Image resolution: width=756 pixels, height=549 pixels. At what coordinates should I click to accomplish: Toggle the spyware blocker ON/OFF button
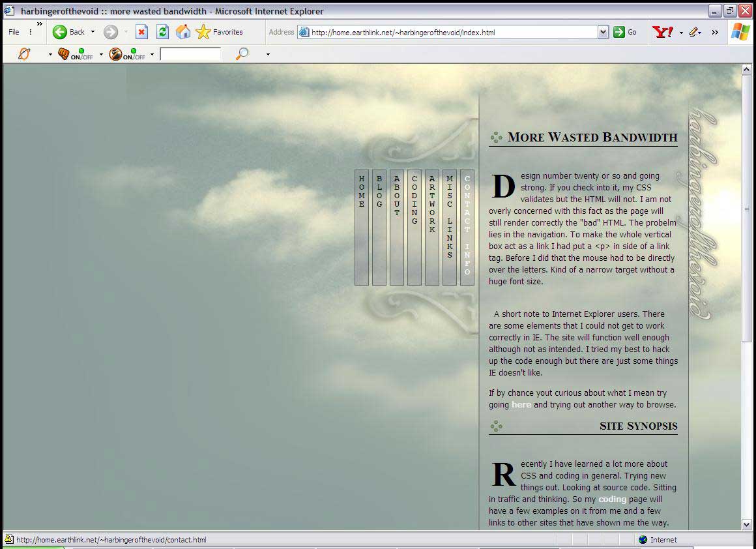127,54
